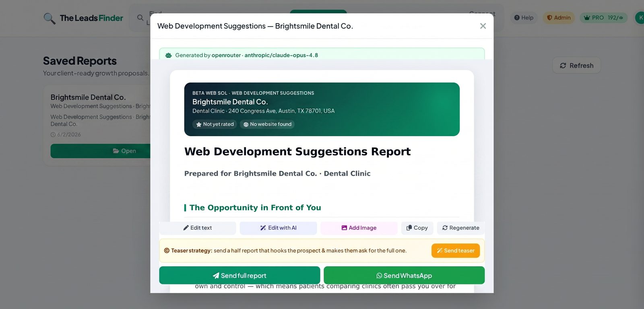The image size is (644, 309).
Task: Regenerate the report
Action: (461, 228)
